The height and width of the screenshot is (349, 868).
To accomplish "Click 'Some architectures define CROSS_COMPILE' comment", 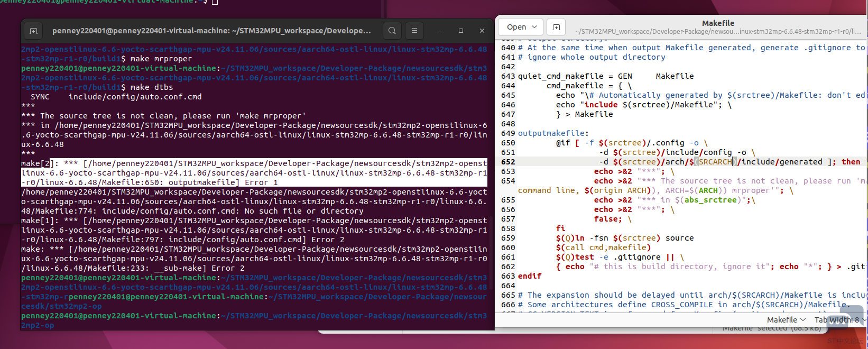I will point(684,305).
